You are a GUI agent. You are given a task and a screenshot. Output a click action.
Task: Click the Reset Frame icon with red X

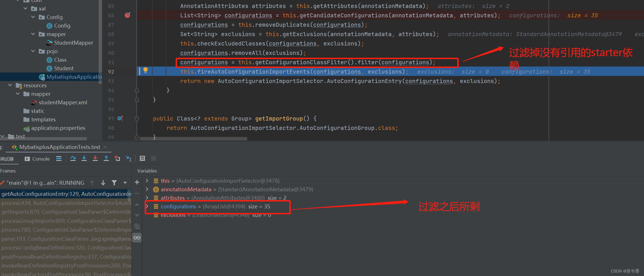(x=117, y=158)
